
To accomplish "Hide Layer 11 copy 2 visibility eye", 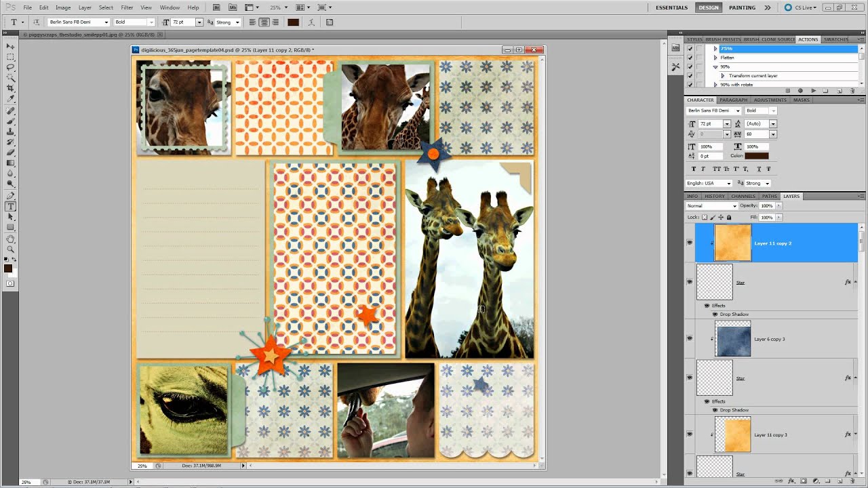I will (x=690, y=243).
